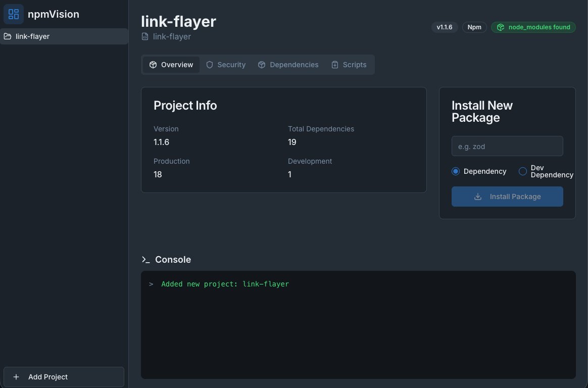
Task: Click the folder icon beside link-flayer in sidebar
Action: [x=8, y=36]
